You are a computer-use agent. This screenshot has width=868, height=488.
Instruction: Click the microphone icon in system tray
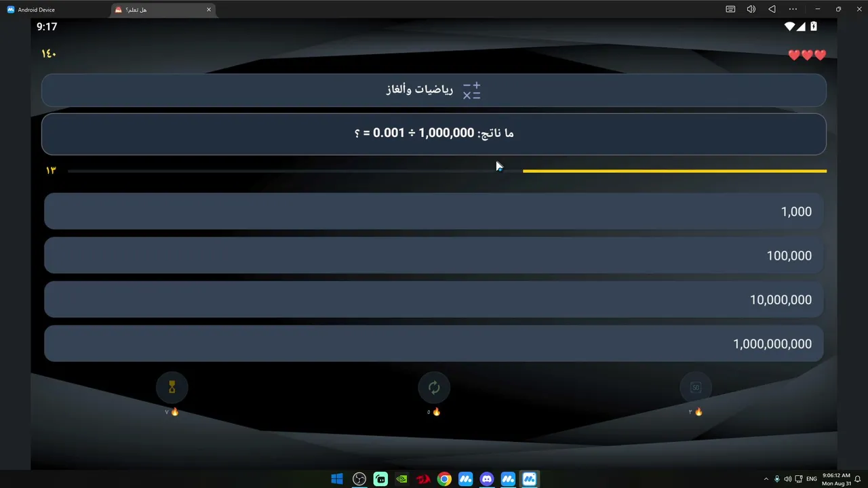pos(777,479)
